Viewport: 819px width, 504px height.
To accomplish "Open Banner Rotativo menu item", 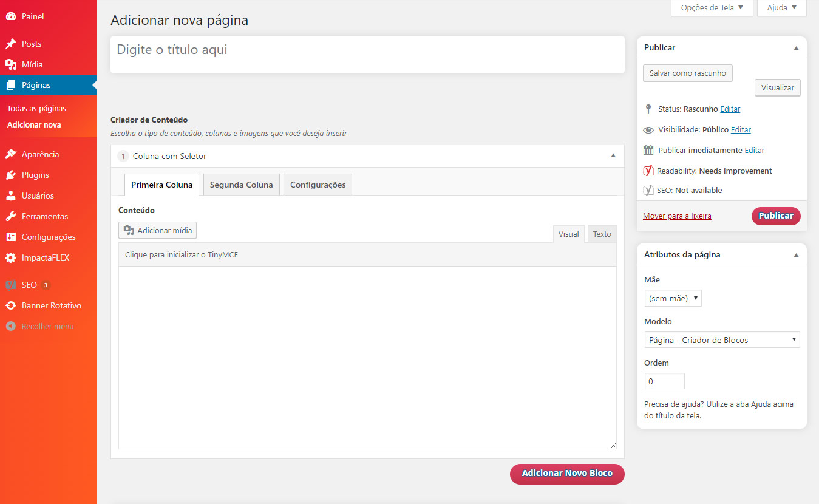I will coord(49,305).
